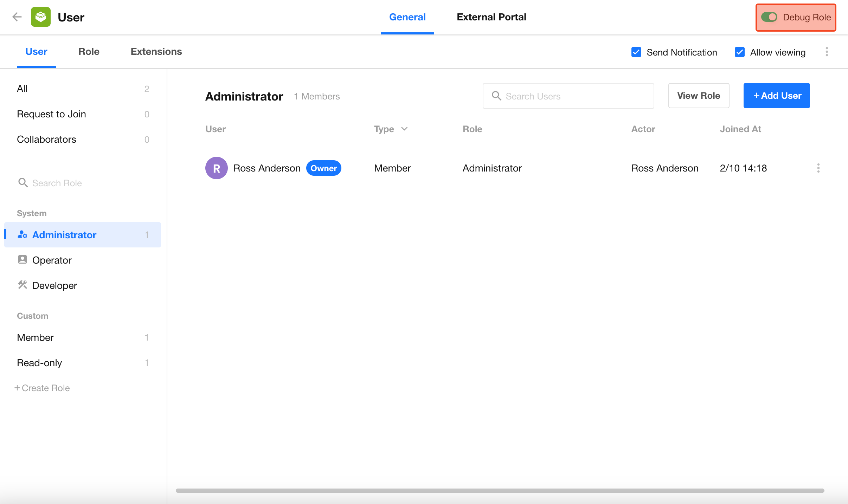The image size is (848, 504).
Task: Select the Role sub-tab
Action: coord(89,52)
